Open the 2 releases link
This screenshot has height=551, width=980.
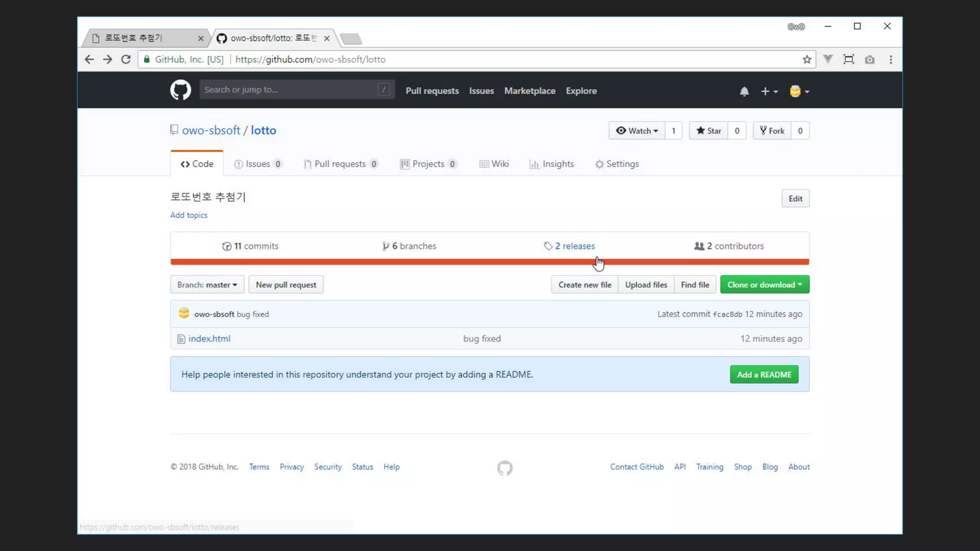click(x=574, y=246)
